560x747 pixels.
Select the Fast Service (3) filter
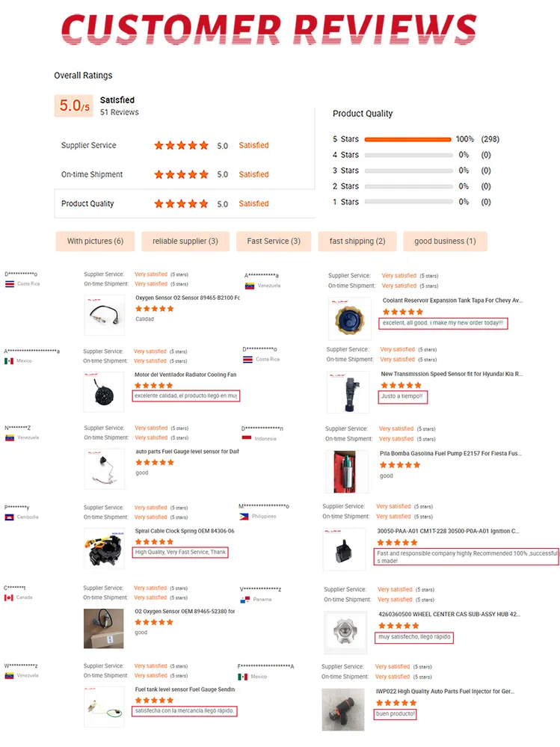[274, 241]
